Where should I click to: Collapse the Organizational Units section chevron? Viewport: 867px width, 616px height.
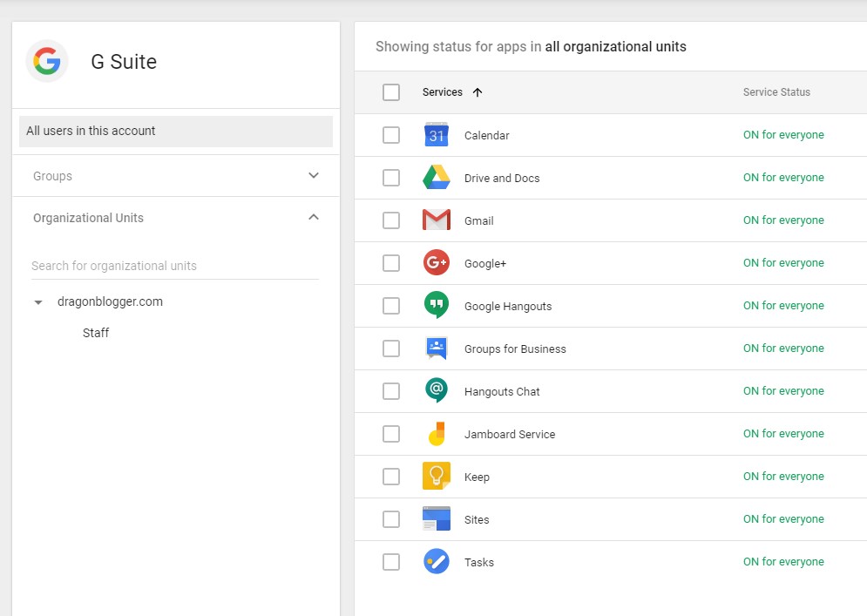314,217
